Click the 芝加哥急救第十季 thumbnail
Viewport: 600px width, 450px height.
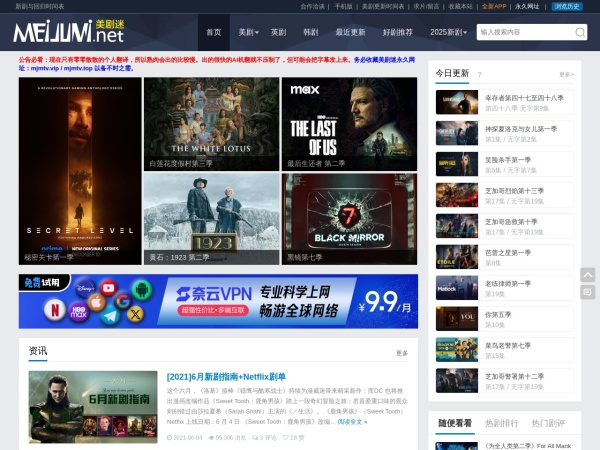(x=457, y=226)
